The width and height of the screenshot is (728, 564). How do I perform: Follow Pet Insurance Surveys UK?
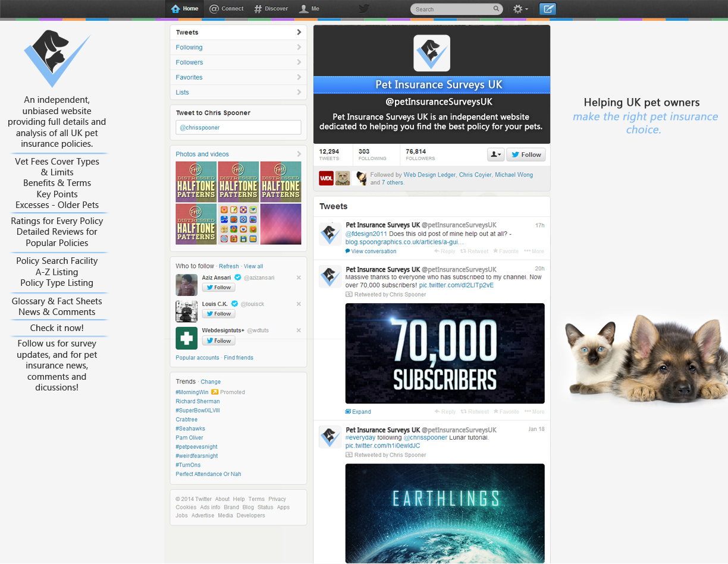pos(526,155)
